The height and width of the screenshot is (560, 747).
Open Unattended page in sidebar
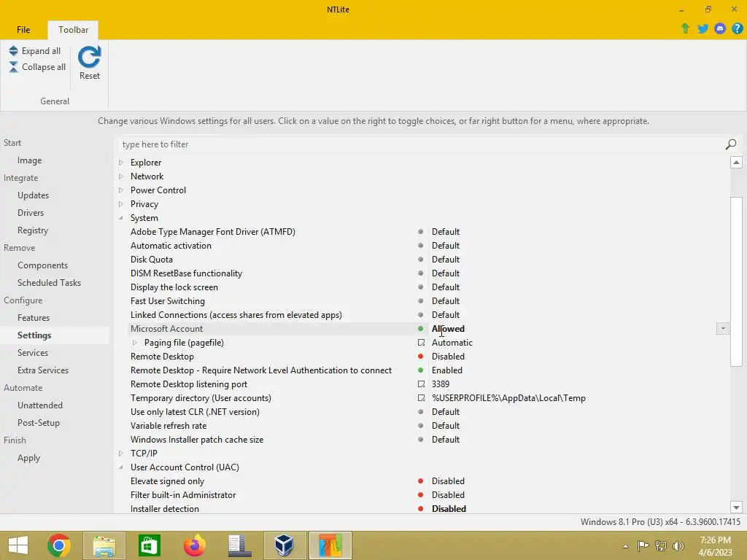(40, 405)
